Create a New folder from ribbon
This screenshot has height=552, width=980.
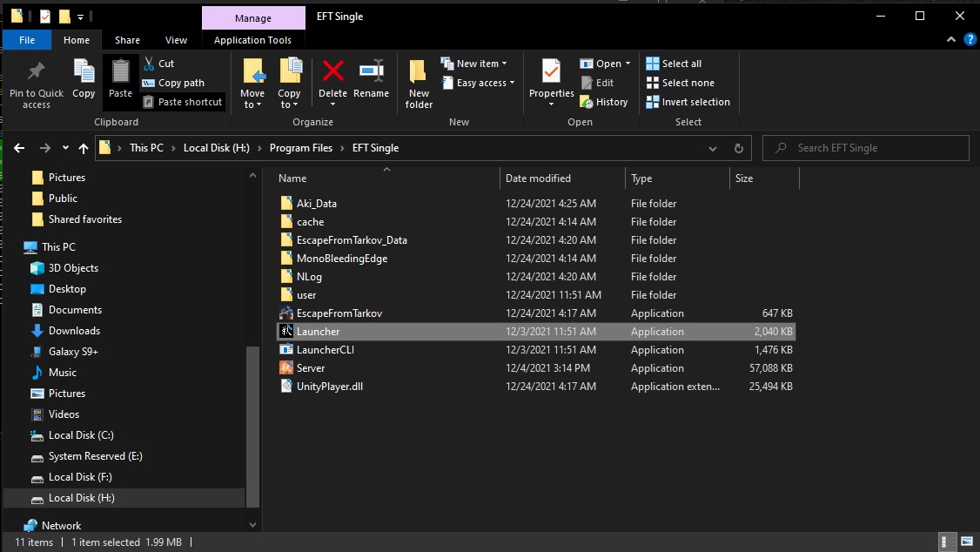419,84
